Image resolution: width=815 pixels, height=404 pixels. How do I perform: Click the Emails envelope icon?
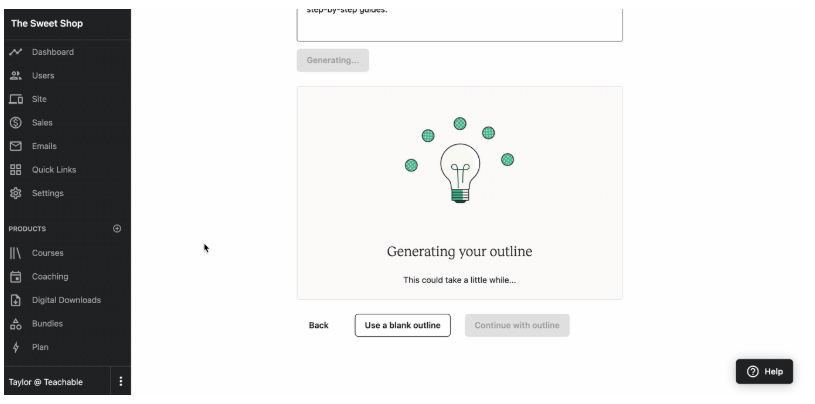16,146
